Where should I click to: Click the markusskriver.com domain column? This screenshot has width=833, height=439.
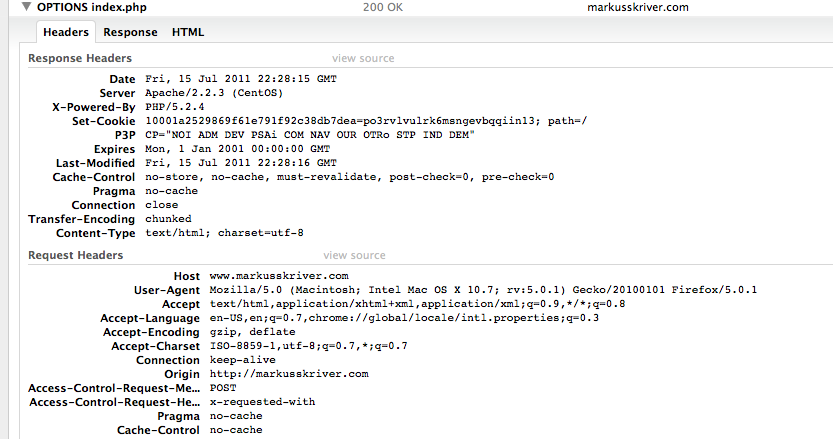pos(638,7)
